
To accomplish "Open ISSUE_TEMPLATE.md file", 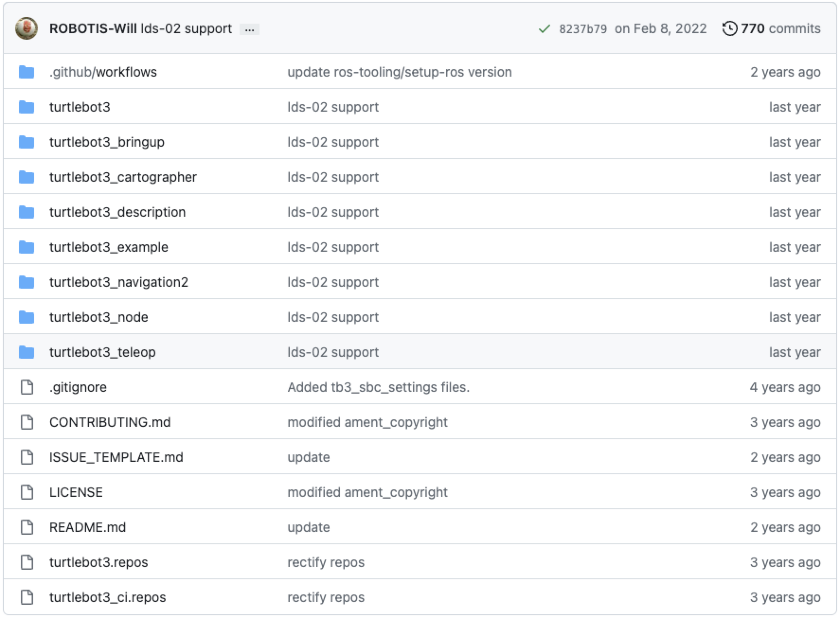I will (x=116, y=457).
